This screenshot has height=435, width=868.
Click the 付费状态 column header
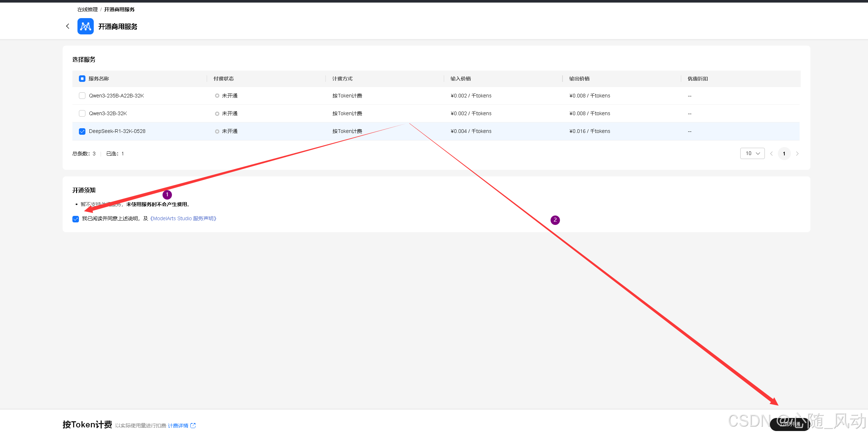(x=223, y=79)
